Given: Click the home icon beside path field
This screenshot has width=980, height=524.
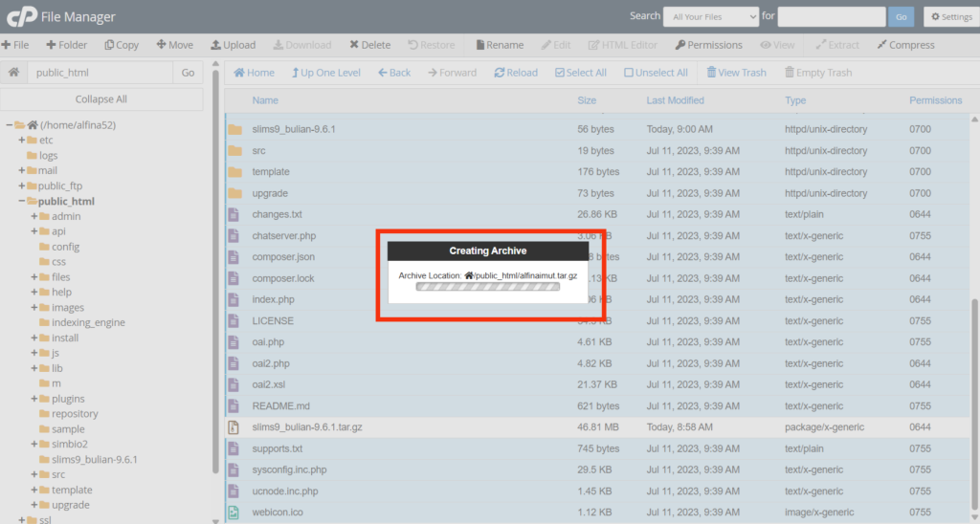Looking at the screenshot, I should [x=13, y=73].
